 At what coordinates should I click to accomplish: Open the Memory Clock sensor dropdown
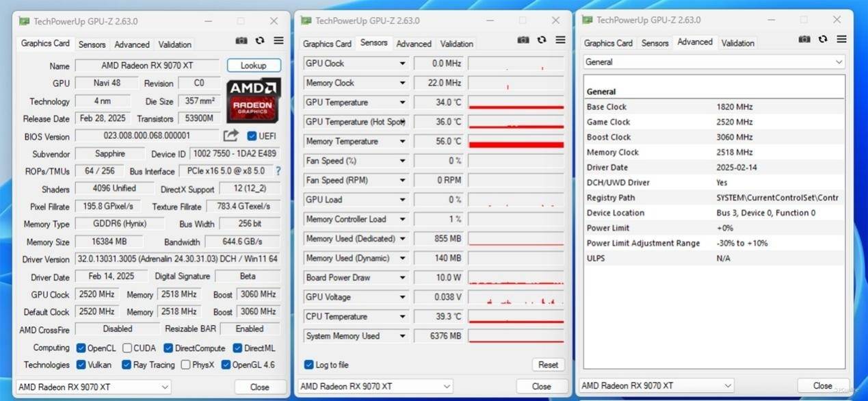coord(402,83)
